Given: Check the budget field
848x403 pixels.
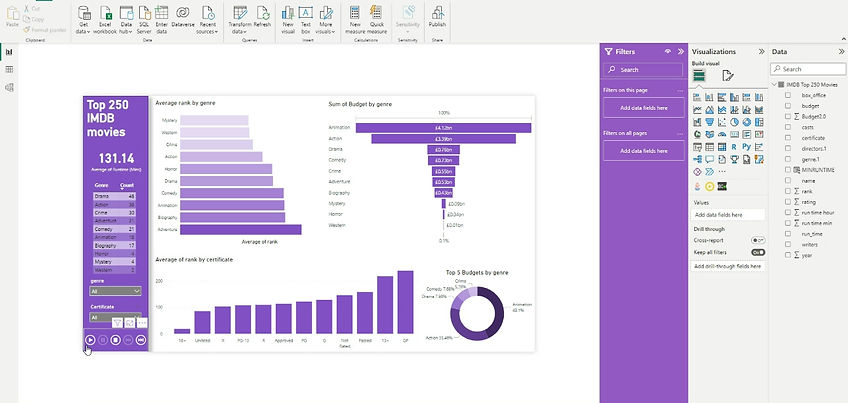Looking at the screenshot, I should [x=788, y=106].
